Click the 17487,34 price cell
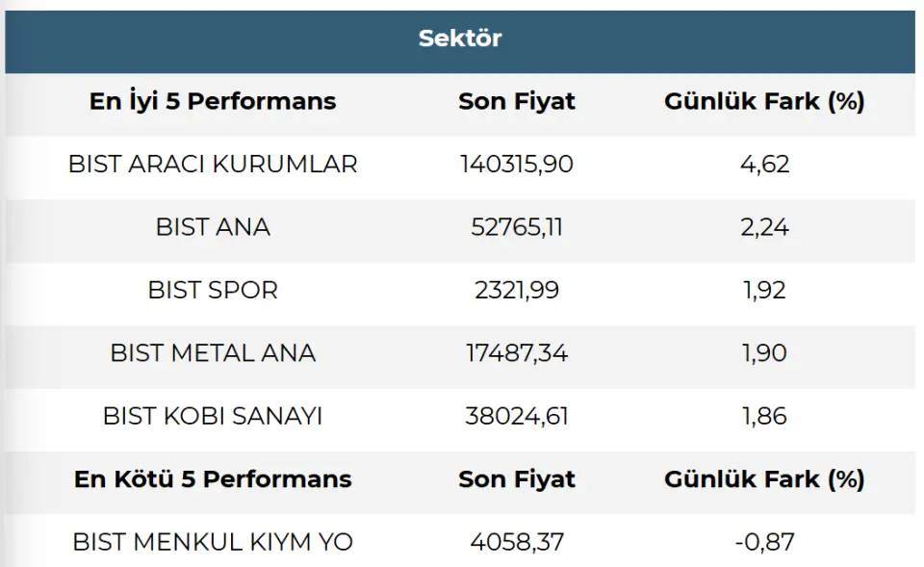Image resolution: width=924 pixels, height=567 pixels. 517,353
